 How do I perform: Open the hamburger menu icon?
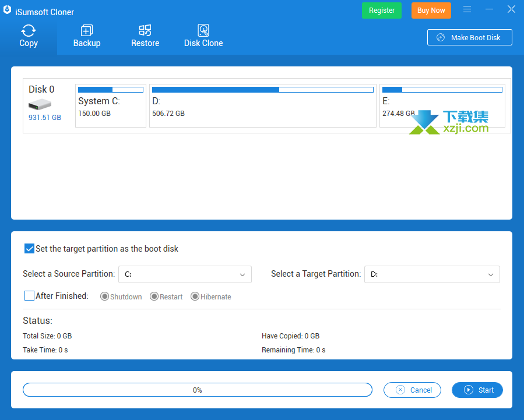click(x=467, y=9)
